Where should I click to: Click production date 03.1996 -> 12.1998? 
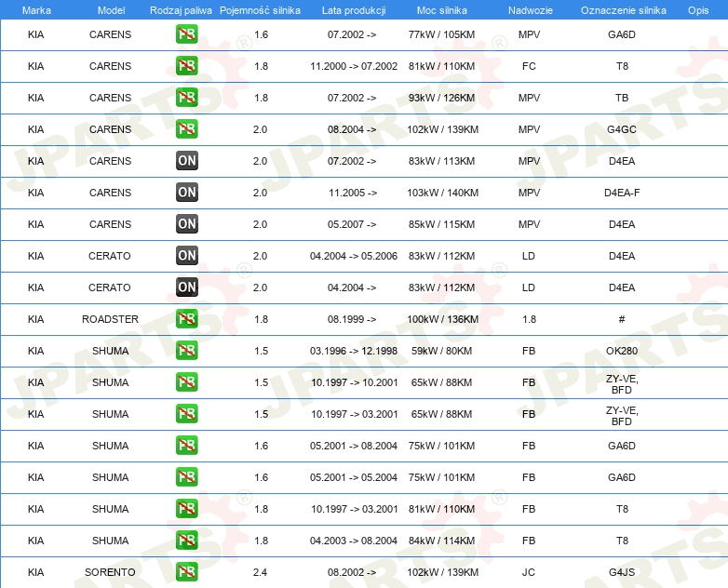click(x=354, y=351)
